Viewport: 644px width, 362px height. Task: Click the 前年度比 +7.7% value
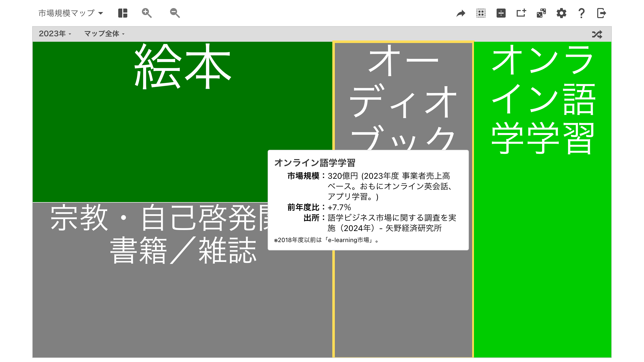339,207
